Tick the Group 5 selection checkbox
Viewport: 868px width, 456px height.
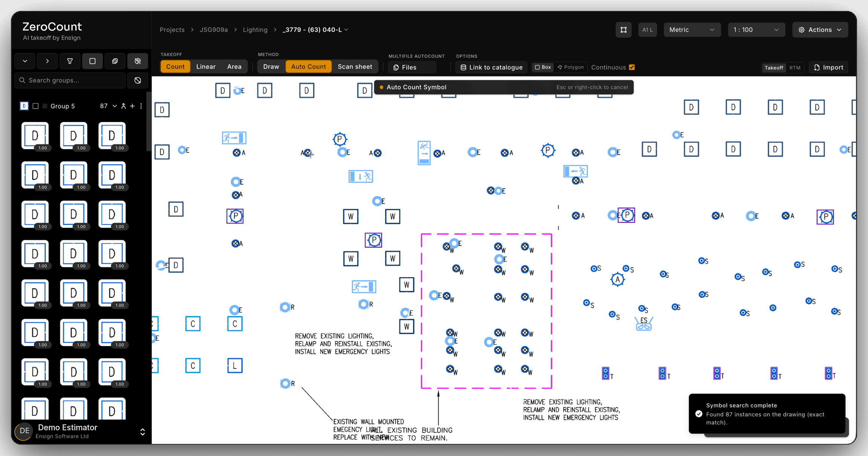[35, 106]
